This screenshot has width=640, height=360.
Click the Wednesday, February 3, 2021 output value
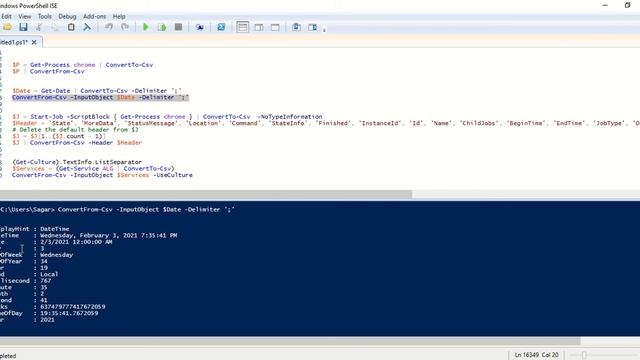(x=108, y=236)
